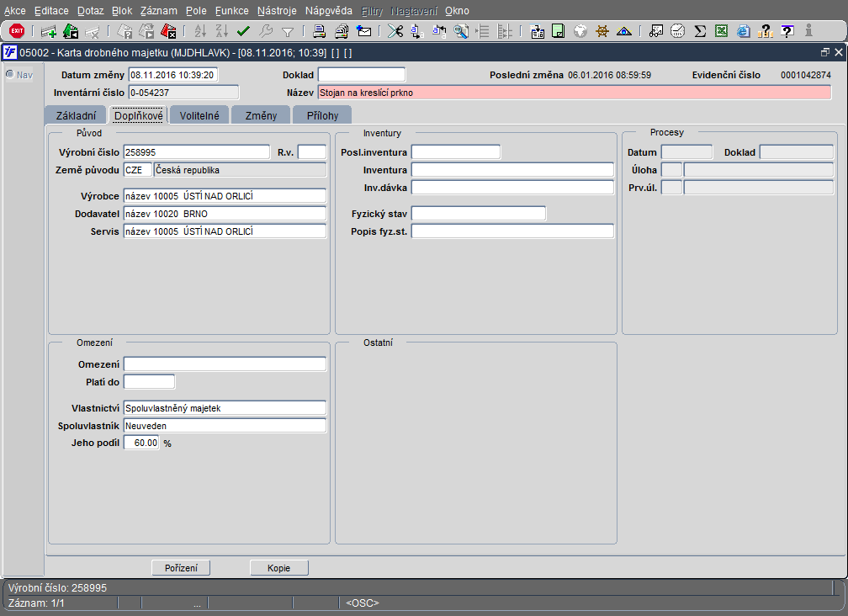Switch to the Volitelné tab
The height and width of the screenshot is (616, 848).
199,116
